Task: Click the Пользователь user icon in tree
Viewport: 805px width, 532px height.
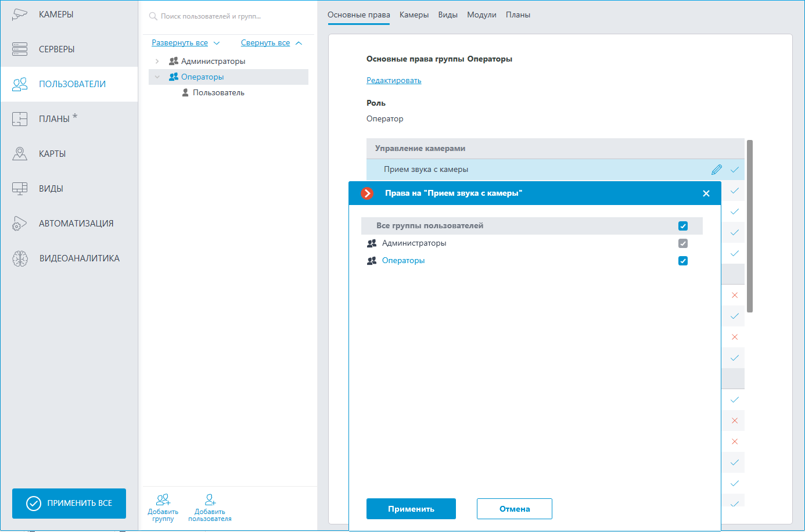Action: click(185, 92)
